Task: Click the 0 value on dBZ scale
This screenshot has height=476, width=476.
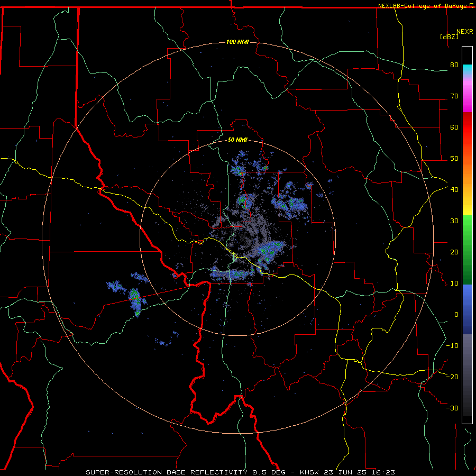Action: pyautogui.click(x=456, y=315)
